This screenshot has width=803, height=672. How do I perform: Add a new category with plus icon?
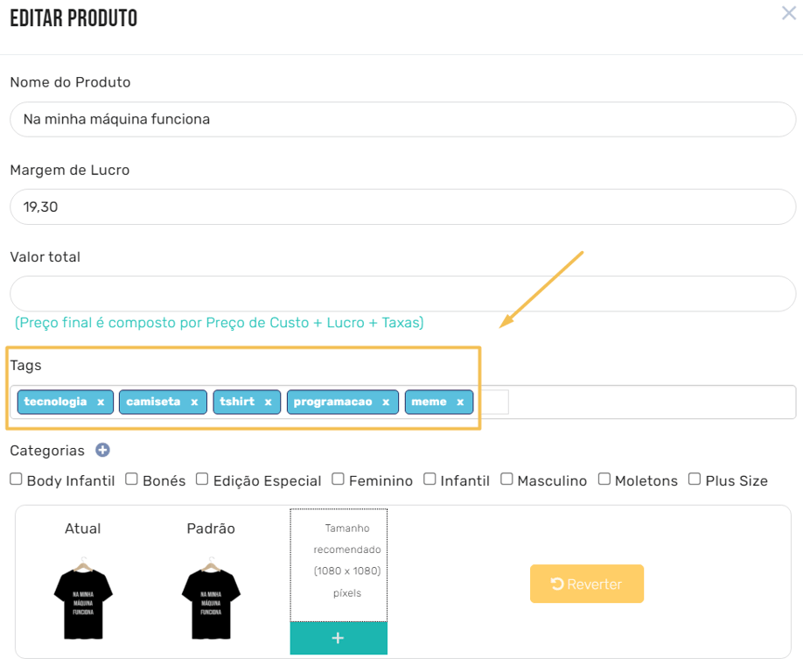coord(102,451)
